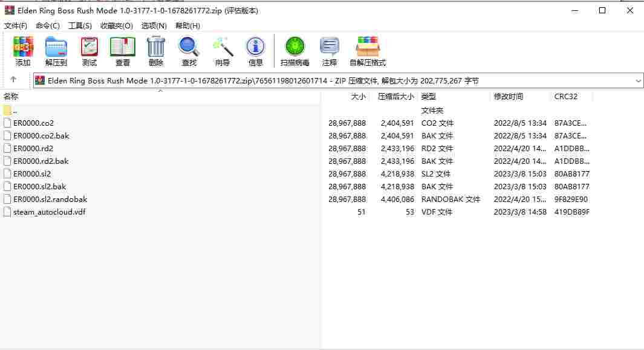Go up one level with arrow button

pos(13,79)
